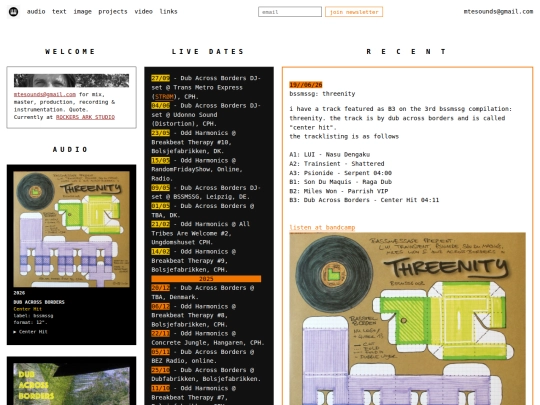Screen dimensions: 540x405
Task: Click track line 'B1: Son Du Maquis - Raga Dub'
Action: [341, 182]
